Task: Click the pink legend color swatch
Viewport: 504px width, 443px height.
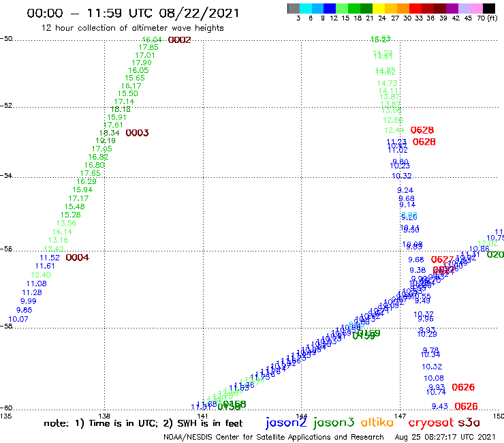Action: tap(477, 8)
